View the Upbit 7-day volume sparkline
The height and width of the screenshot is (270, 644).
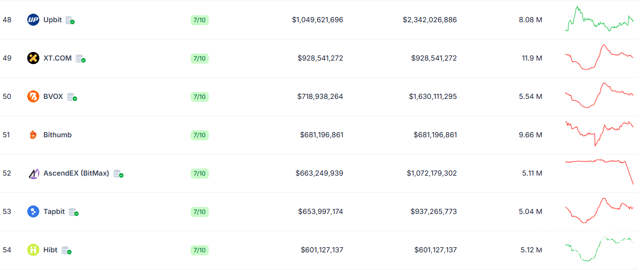click(599, 19)
